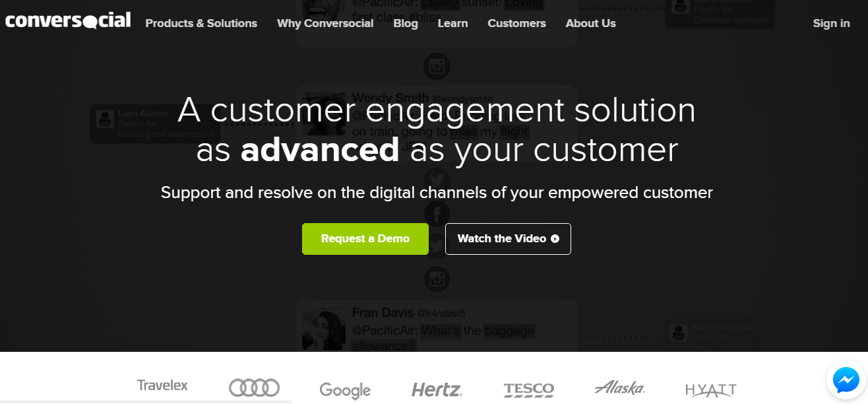Click the Tesco logo

coord(528,390)
